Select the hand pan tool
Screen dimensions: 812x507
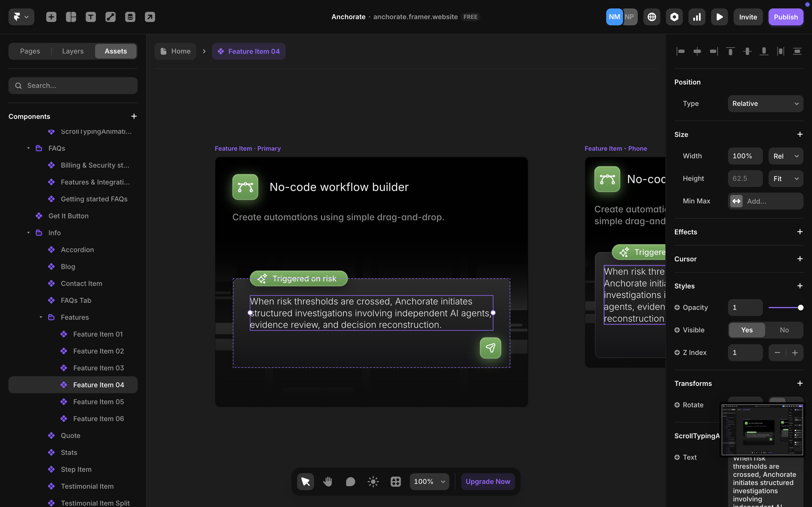point(328,481)
